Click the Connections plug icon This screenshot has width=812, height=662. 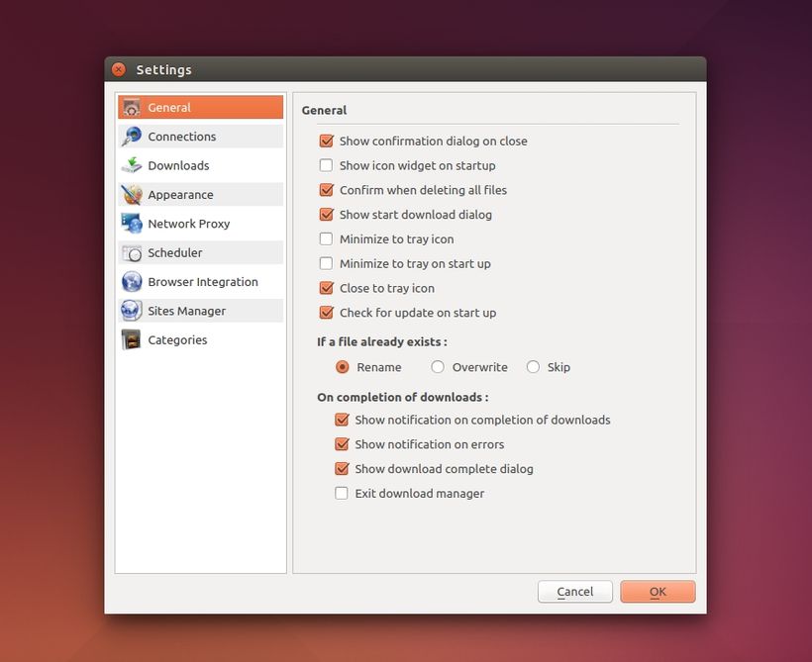pos(132,137)
